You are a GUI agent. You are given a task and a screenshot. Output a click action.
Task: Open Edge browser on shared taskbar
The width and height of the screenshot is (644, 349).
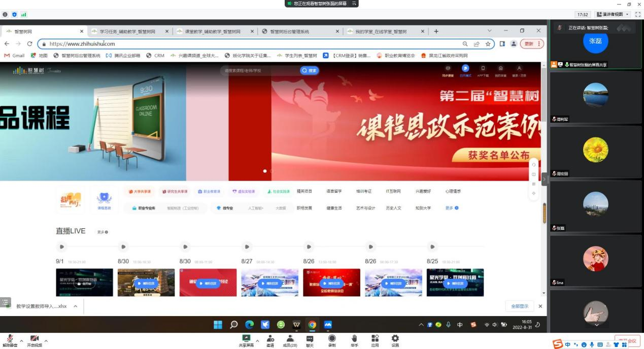[249, 325]
